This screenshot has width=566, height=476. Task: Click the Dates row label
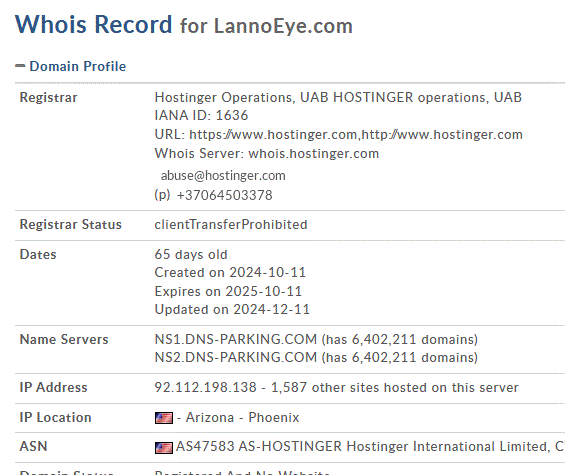[x=38, y=254]
